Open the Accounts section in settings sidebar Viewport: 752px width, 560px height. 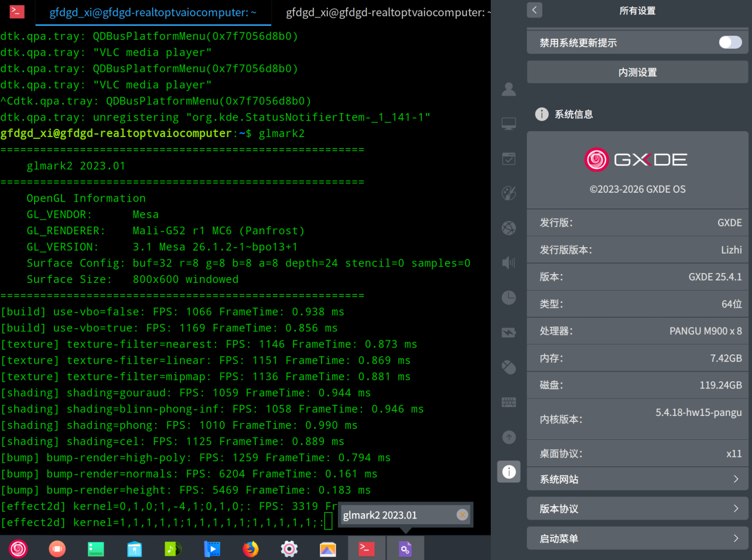tap(509, 89)
